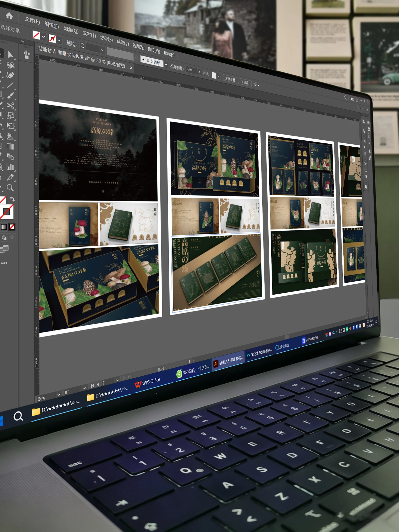Select the Paintbrush tool
The image size is (399, 532).
pyautogui.click(x=10, y=95)
